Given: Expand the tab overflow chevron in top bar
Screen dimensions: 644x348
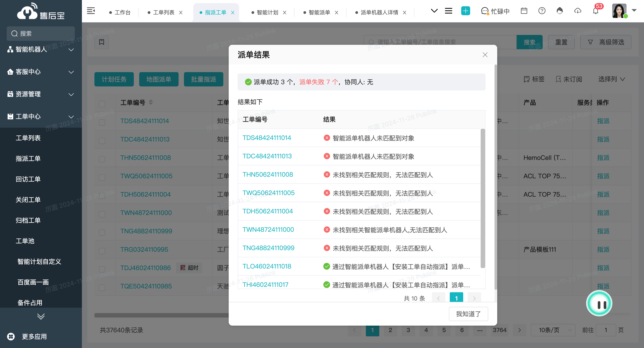Looking at the screenshot, I should point(434,11).
